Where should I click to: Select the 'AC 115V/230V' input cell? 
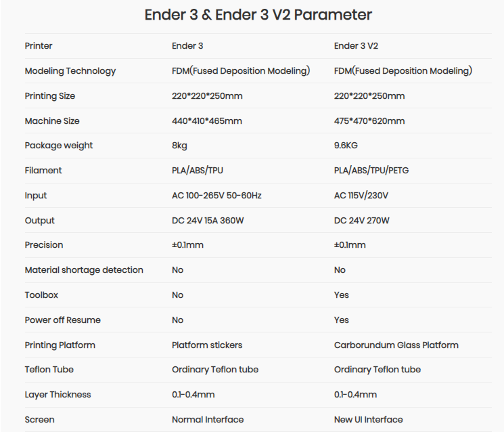[361, 196]
